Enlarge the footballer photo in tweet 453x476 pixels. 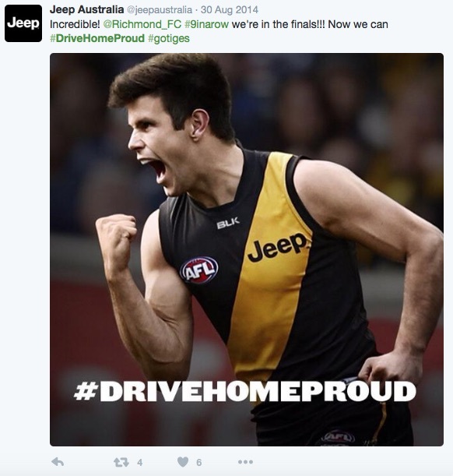tap(247, 249)
